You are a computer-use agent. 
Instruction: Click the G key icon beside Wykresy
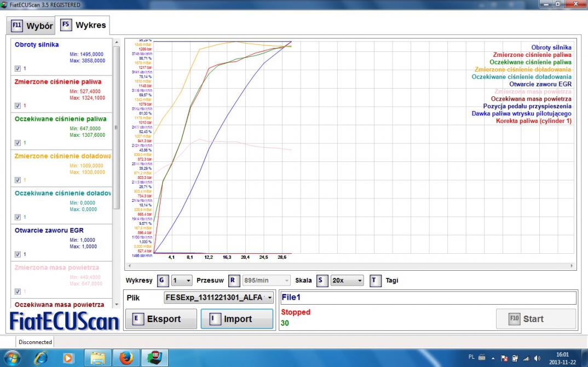162,281
